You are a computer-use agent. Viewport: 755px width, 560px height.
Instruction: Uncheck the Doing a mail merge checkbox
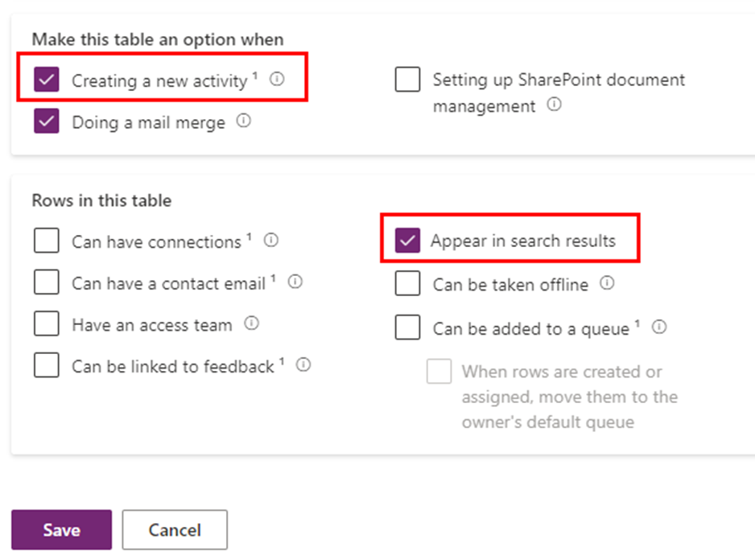coord(47,121)
